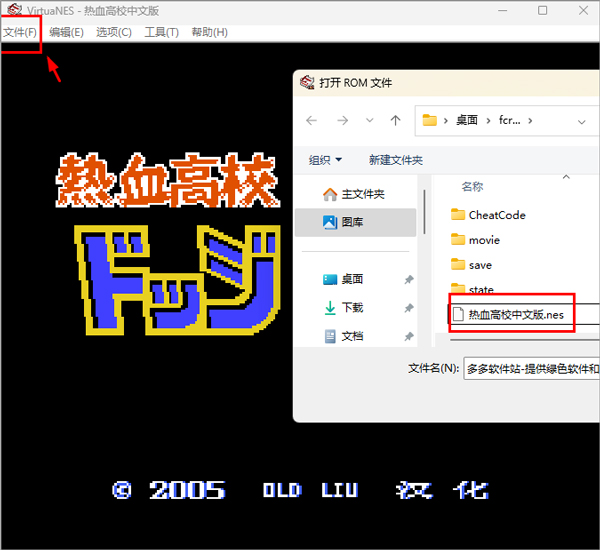Viewport: 600px width, 550px height.
Task: Click the sidebar vertical scrollbar
Action: [424, 212]
